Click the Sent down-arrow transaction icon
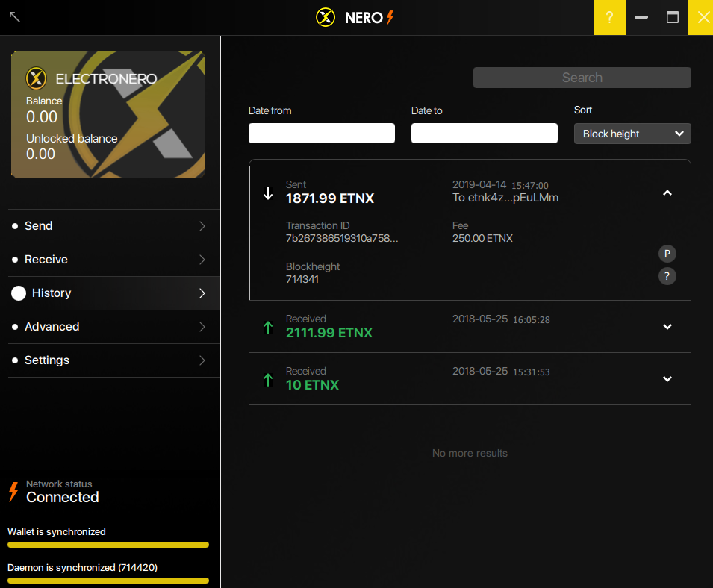This screenshot has height=588, width=713. click(x=268, y=193)
